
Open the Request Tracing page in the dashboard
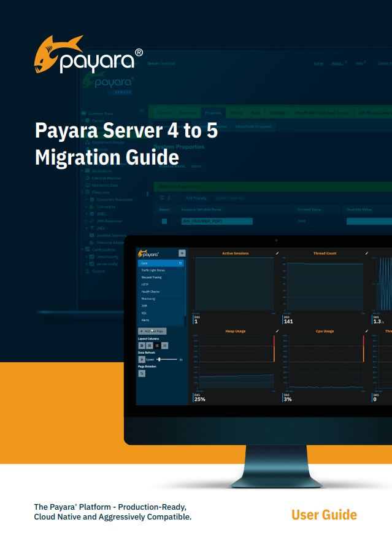[161, 278]
